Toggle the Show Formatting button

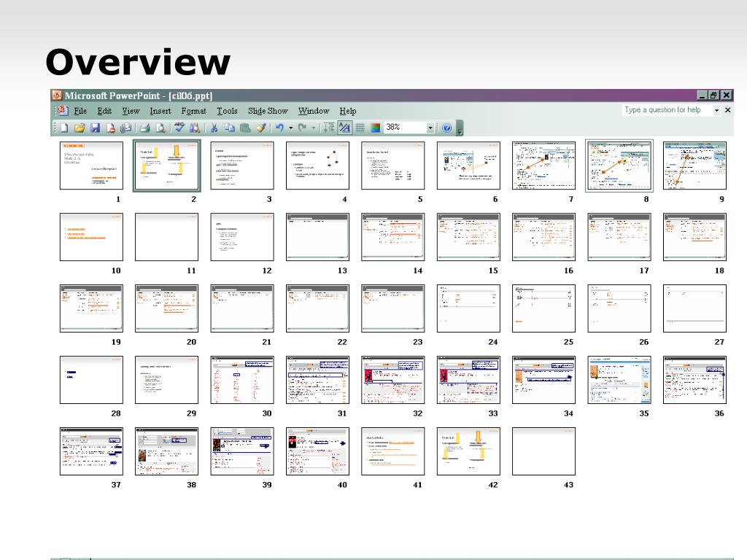click(x=344, y=128)
